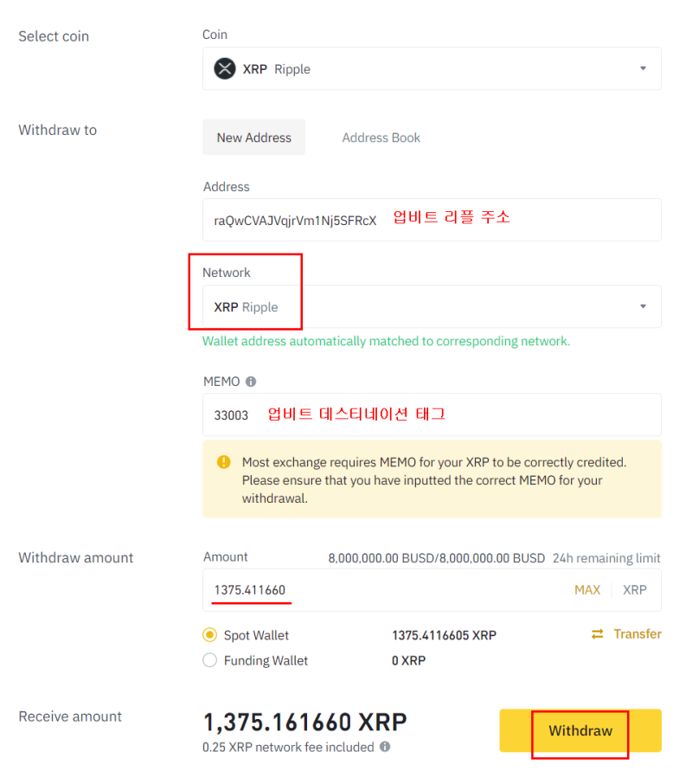Select the Funding Wallet radio button
The image size is (692, 784).
(210, 660)
